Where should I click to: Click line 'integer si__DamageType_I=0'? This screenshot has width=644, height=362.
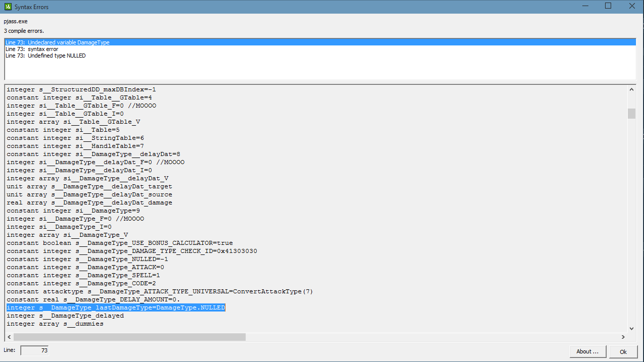coord(59,227)
